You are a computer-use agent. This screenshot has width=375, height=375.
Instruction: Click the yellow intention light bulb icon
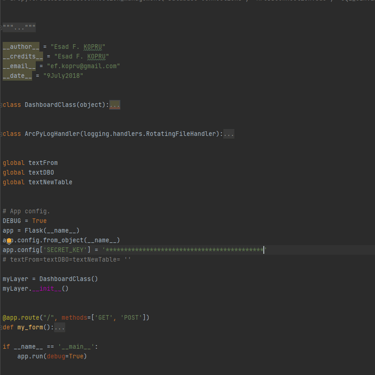tap(9, 240)
